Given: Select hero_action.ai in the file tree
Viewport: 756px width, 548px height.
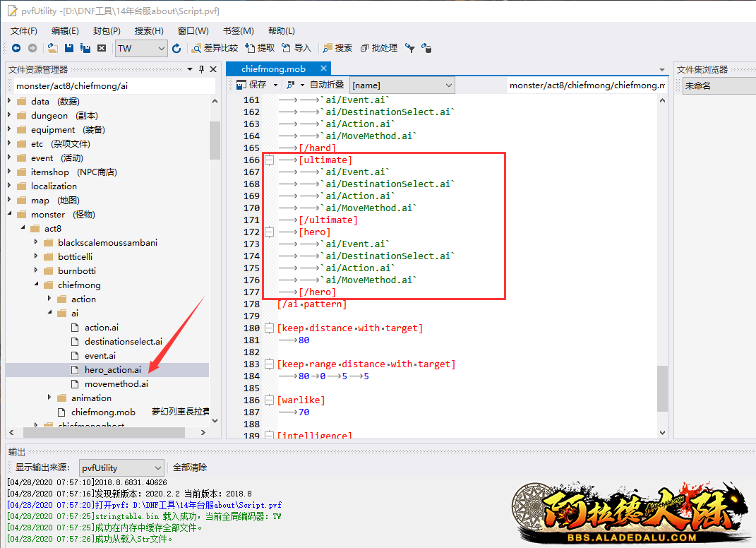Looking at the screenshot, I should pos(112,370).
